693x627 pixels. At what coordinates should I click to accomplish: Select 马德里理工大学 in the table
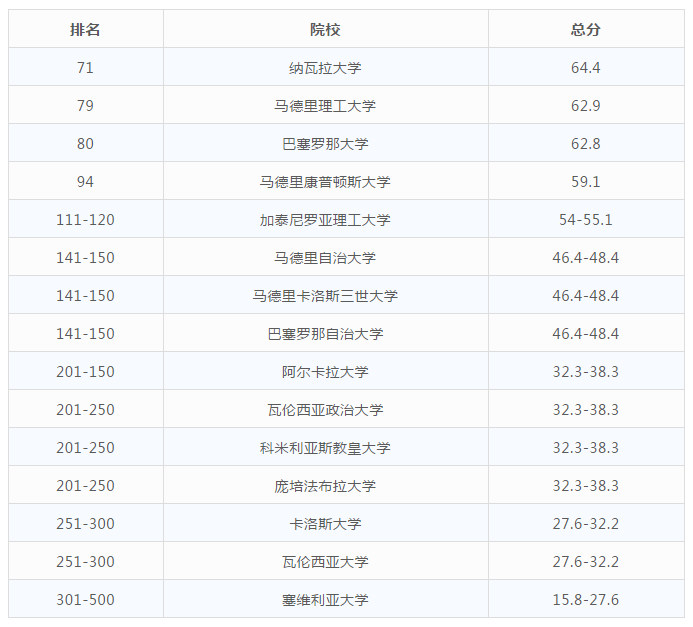point(325,106)
